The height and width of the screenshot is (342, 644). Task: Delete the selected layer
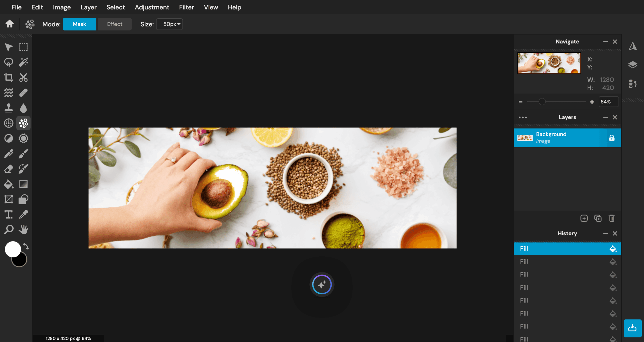pyautogui.click(x=612, y=218)
